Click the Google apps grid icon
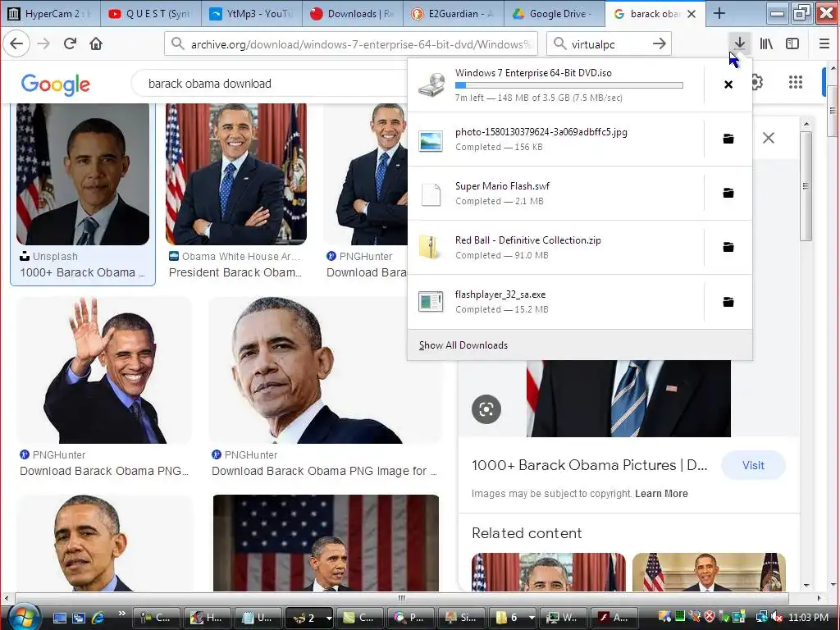 (x=796, y=82)
